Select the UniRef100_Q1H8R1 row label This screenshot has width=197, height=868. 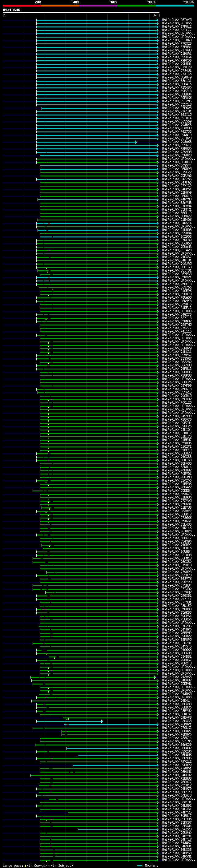(177, 54)
